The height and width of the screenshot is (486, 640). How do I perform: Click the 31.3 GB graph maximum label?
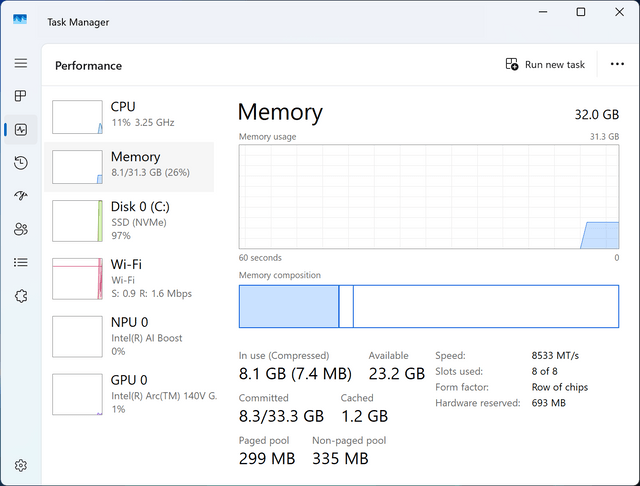click(x=604, y=137)
